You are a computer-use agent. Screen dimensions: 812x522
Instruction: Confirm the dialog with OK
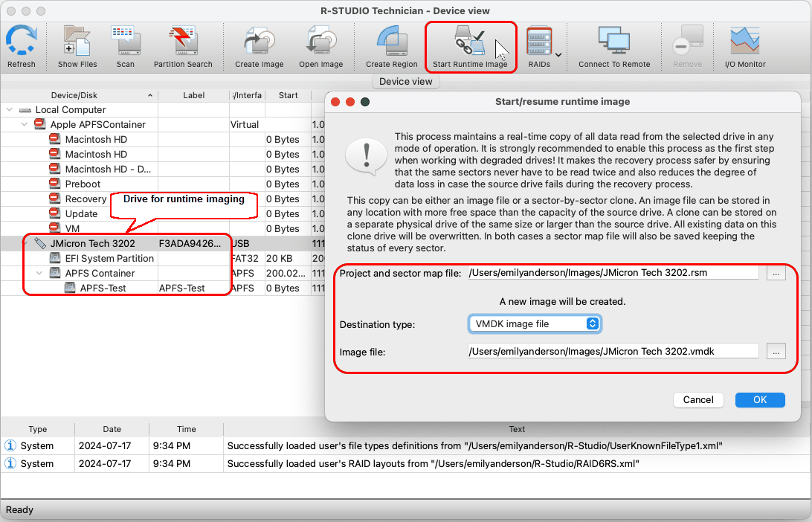[x=760, y=400]
